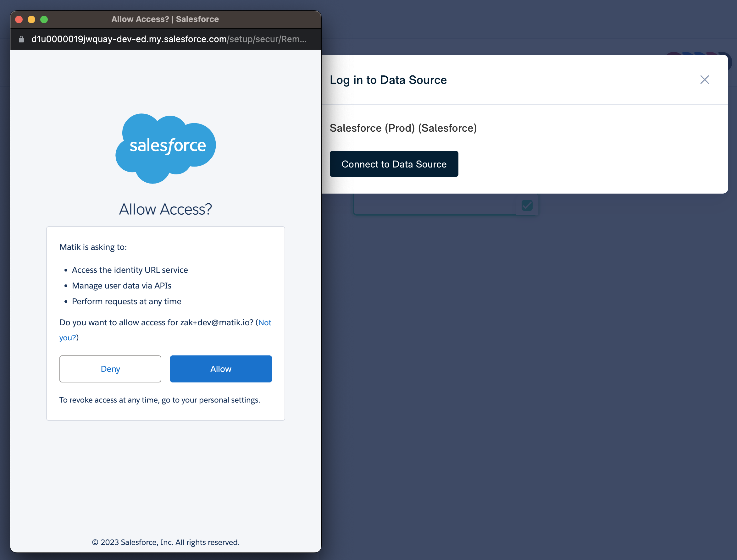The height and width of the screenshot is (560, 737).
Task: Close the Salesforce popup window via red button
Action: point(19,19)
